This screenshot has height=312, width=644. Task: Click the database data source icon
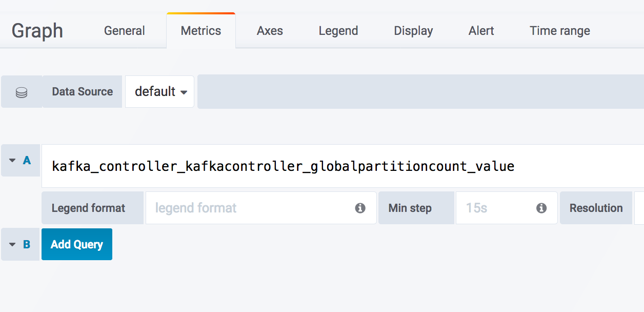(22, 92)
